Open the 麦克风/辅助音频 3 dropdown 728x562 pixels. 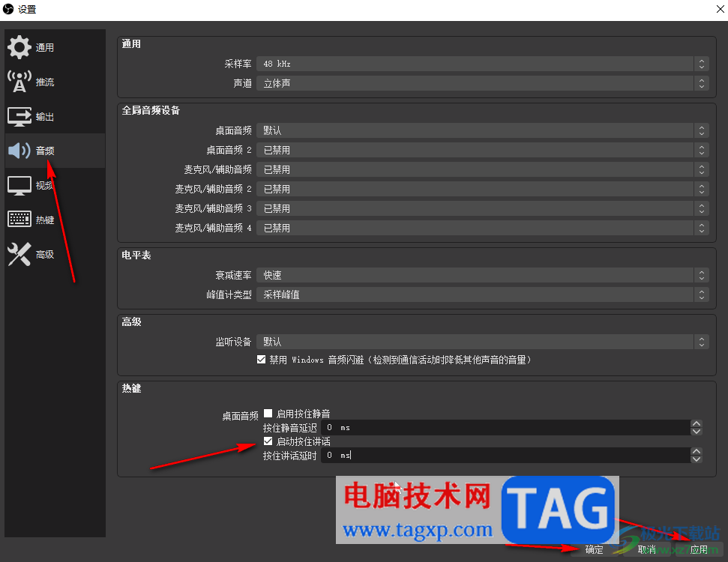tap(482, 208)
